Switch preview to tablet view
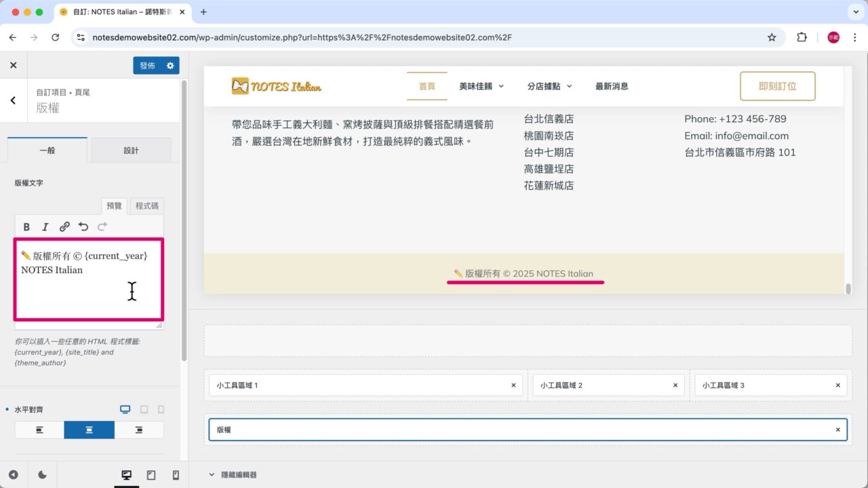868x488 pixels. pos(151,474)
